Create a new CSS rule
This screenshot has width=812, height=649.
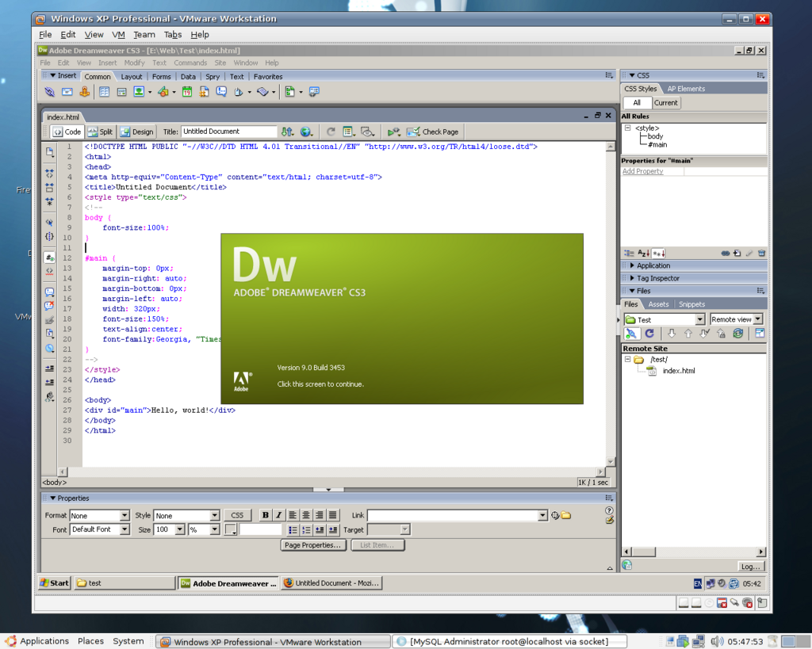[737, 253]
